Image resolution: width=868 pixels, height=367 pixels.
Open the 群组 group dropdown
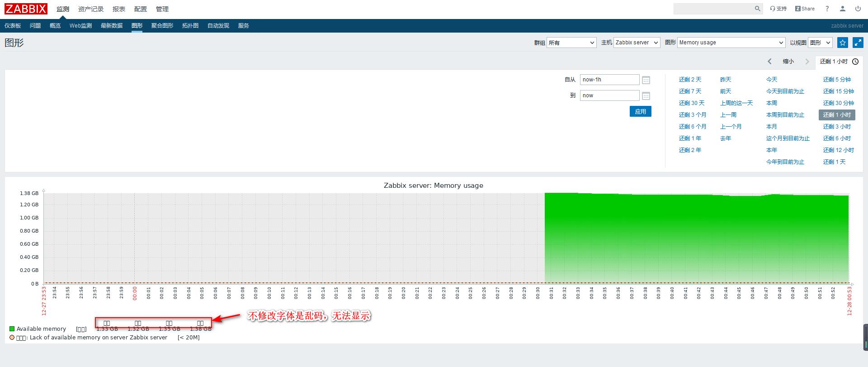(x=572, y=43)
